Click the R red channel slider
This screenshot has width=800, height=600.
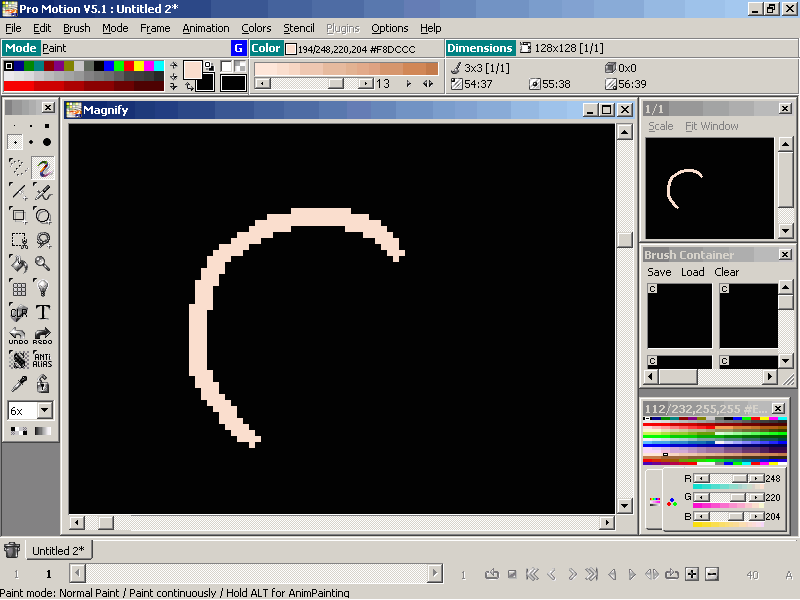click(727, 479)
